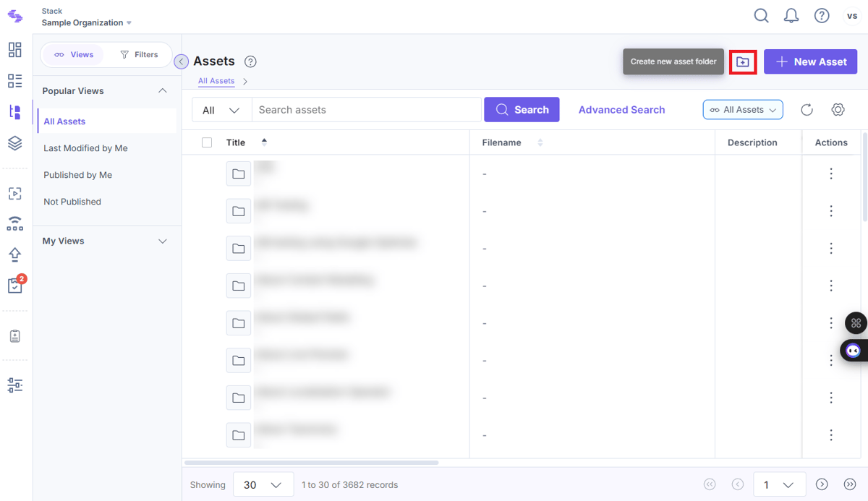Click the global search magnifier icon
868x501 pixels.
[761, 16]
